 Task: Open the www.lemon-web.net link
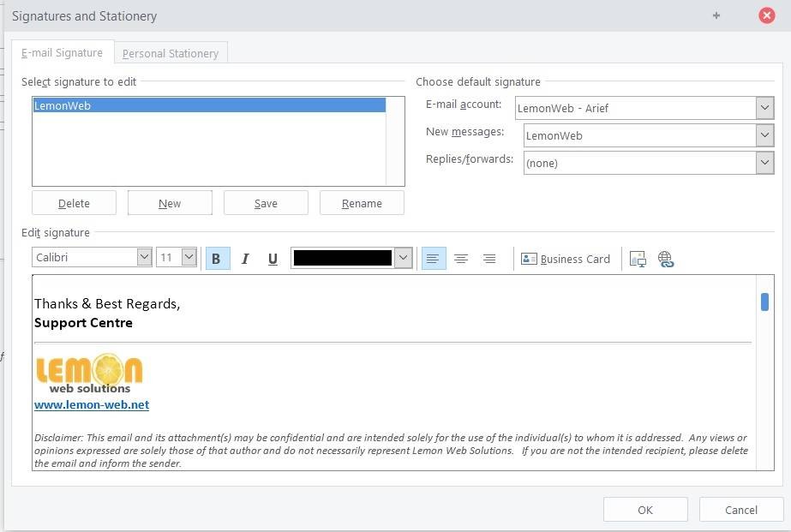[92, 404]
